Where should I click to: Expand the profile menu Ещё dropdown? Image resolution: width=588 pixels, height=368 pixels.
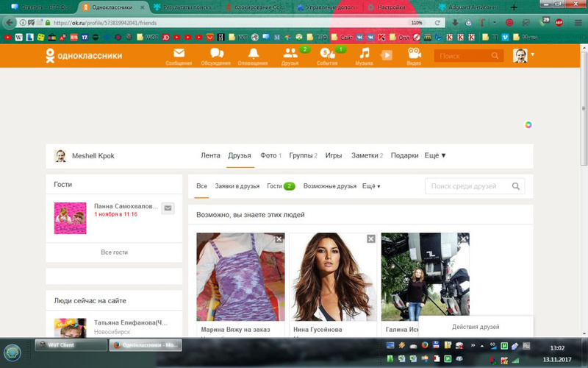(435, 156)
